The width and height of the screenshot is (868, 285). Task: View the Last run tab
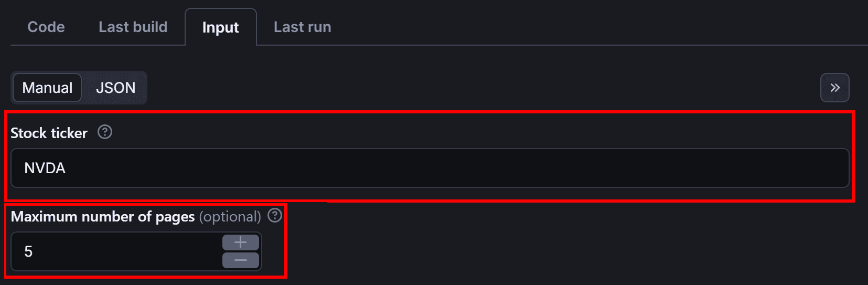tap(303, 27)
